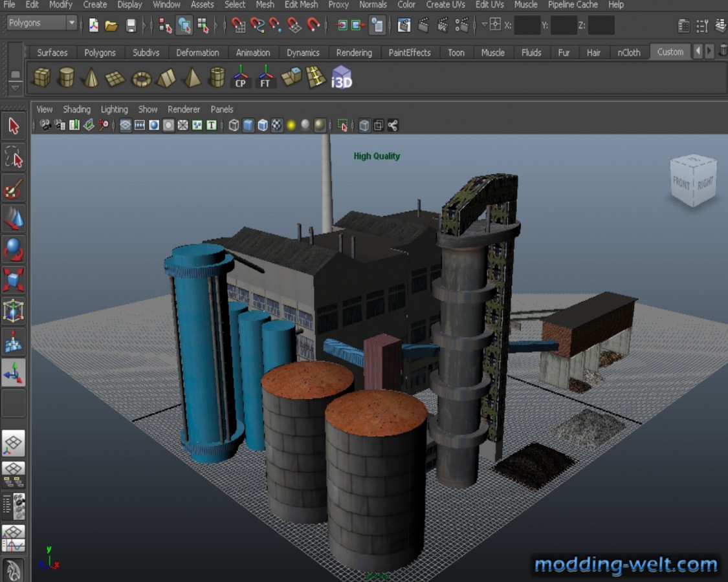Click the X coordinate input field
This screenshot has height=582, width=728.
[527, 25]
